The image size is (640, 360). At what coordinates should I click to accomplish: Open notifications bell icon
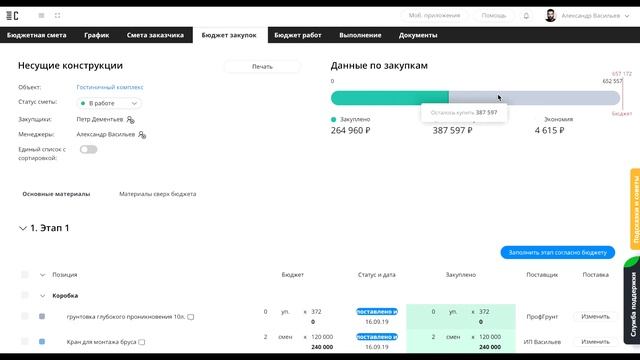526,16
